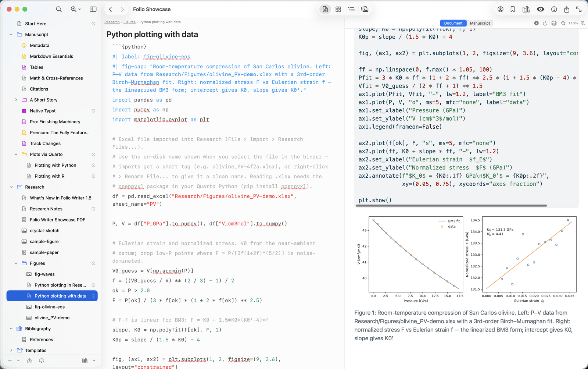The image size is (588, 369).
Task: Open Folio Writer Showcase PDF
Action: coord(57,220)
